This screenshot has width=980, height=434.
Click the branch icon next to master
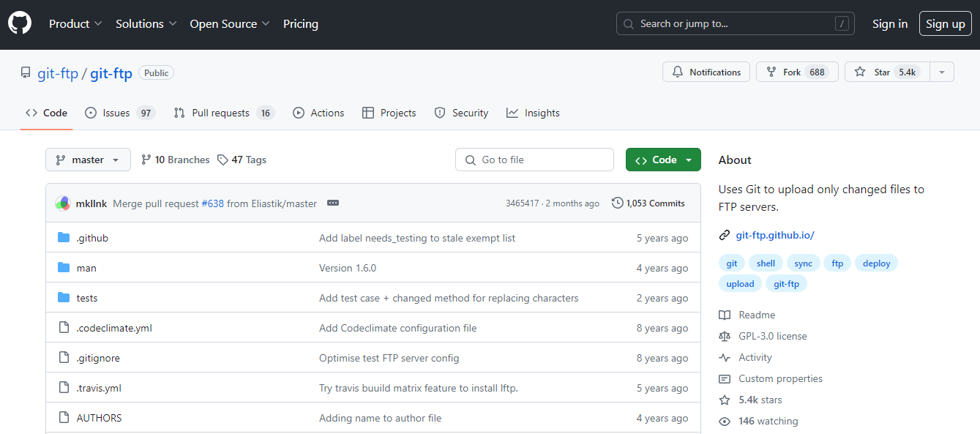click(x=61, y=159)
